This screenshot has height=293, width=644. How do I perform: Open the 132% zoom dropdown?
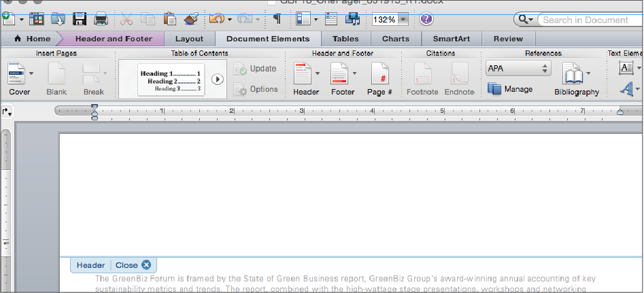pos(403,19)
